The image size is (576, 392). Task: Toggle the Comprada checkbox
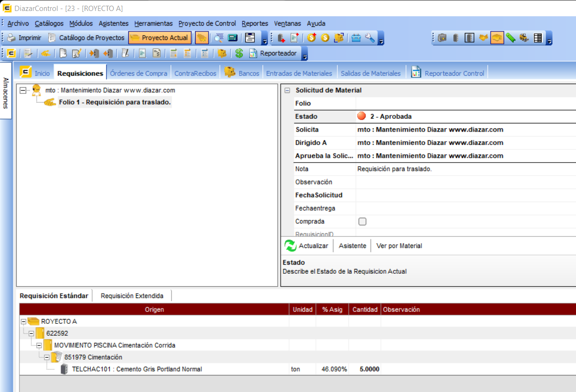[362, 221]
